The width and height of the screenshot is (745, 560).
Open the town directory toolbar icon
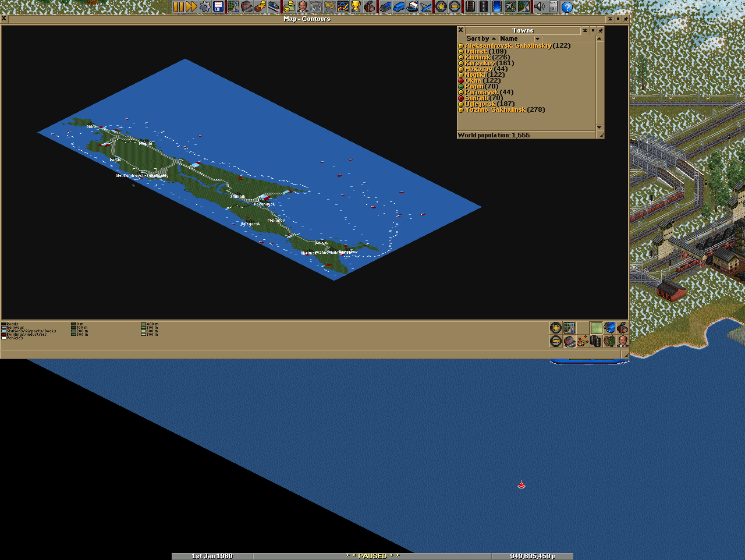point(247,7)
